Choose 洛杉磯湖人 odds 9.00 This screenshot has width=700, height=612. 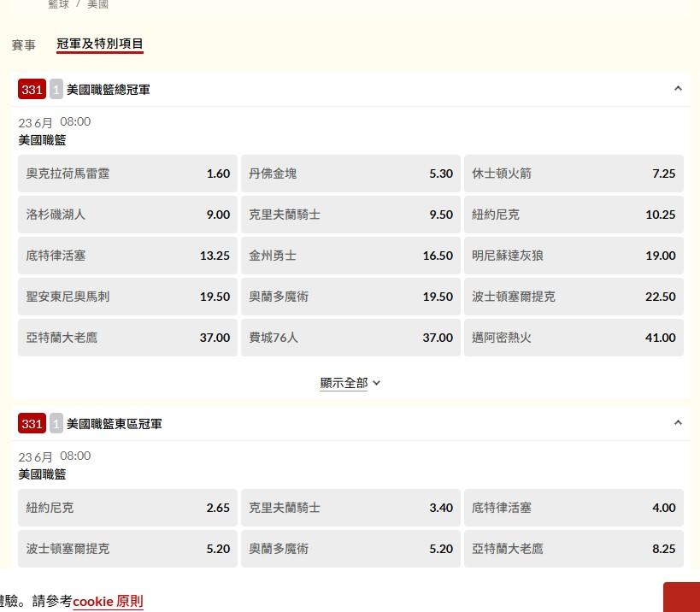pyautogui.click(x=127, y=215)
